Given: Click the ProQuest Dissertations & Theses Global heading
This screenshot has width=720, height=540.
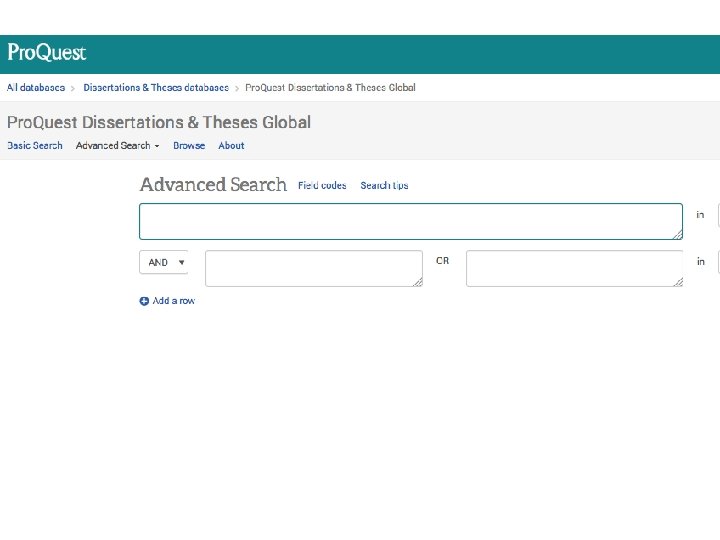Looking at the screenshot, I should click(x=159, y=123).
